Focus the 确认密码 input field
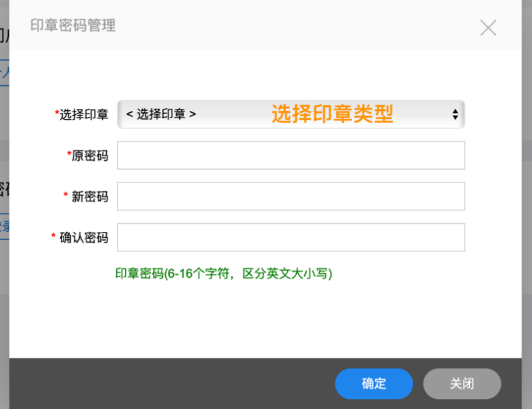 coord(291,237)
